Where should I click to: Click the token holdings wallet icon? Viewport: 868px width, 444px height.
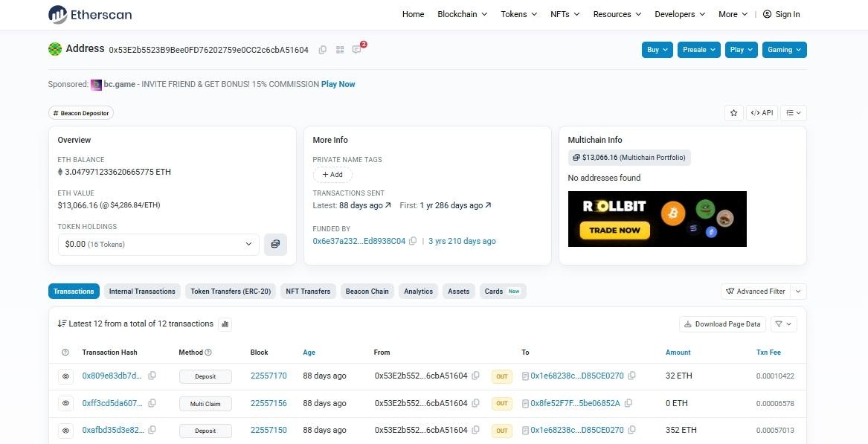pyautogui.click(x=275, y=244)
